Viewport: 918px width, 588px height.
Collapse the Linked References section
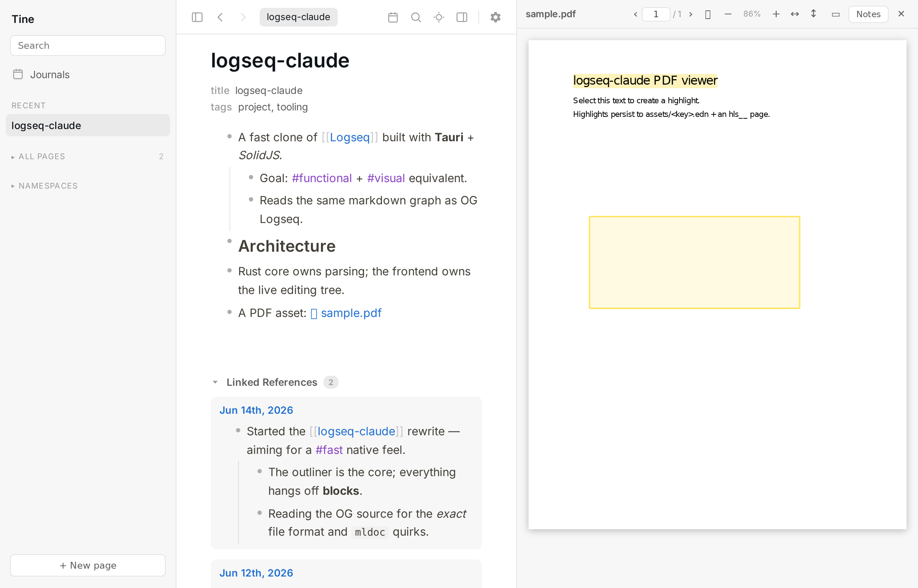pos(215,382)
